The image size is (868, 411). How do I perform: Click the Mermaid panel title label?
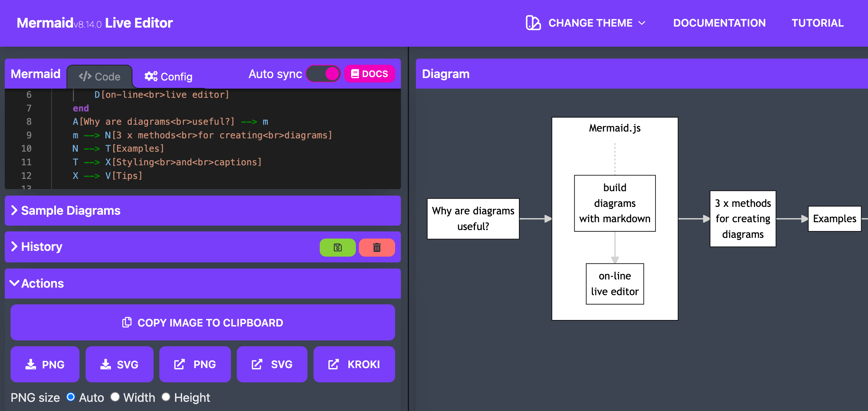coord(35,74)
